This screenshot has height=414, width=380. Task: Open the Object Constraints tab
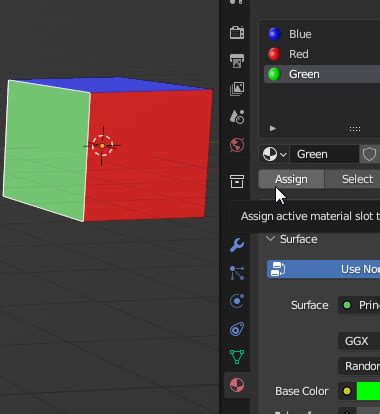click(x=237, y=329)
